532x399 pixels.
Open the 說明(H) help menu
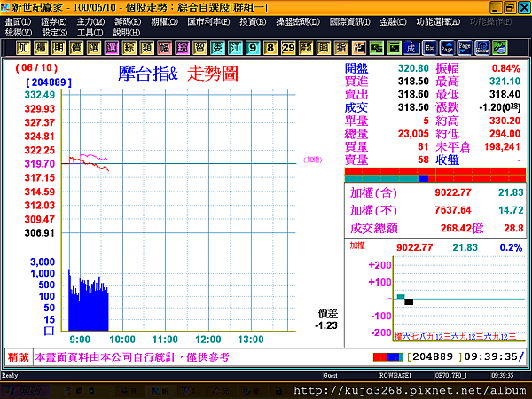(x=127, y=33)
